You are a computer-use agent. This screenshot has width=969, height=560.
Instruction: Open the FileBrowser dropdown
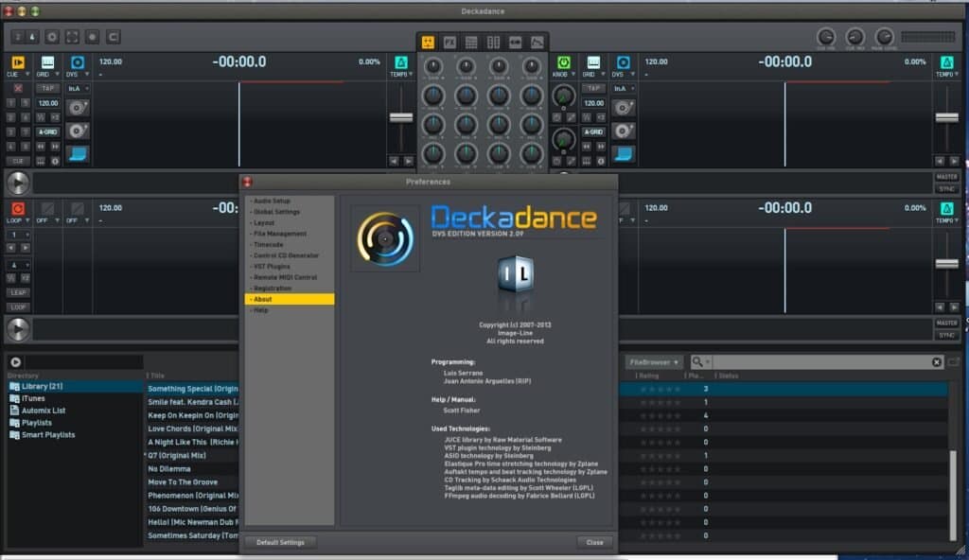[654, 362]
